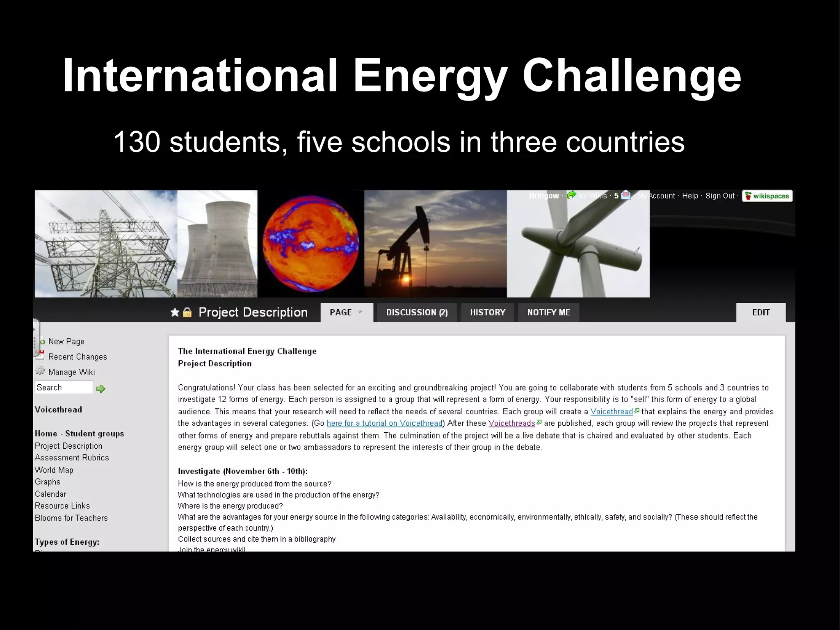
Task: Click the Search input field
Action: click(64, 388)
